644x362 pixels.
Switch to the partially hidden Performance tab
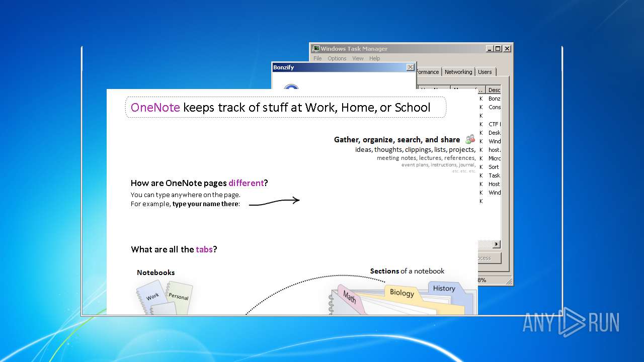[x=429, y=72]
